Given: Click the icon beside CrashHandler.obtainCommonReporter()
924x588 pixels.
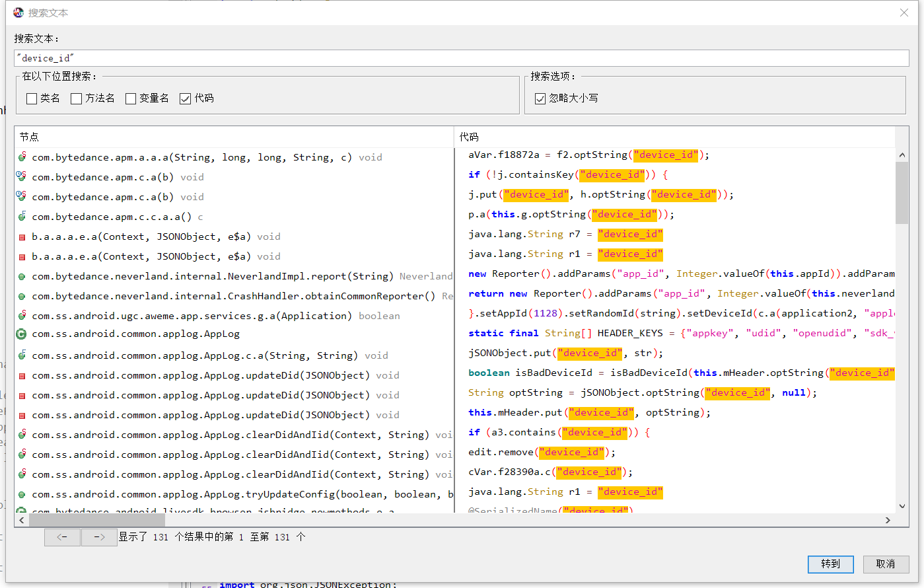Looking at the screenshot, I should (22, 296).
